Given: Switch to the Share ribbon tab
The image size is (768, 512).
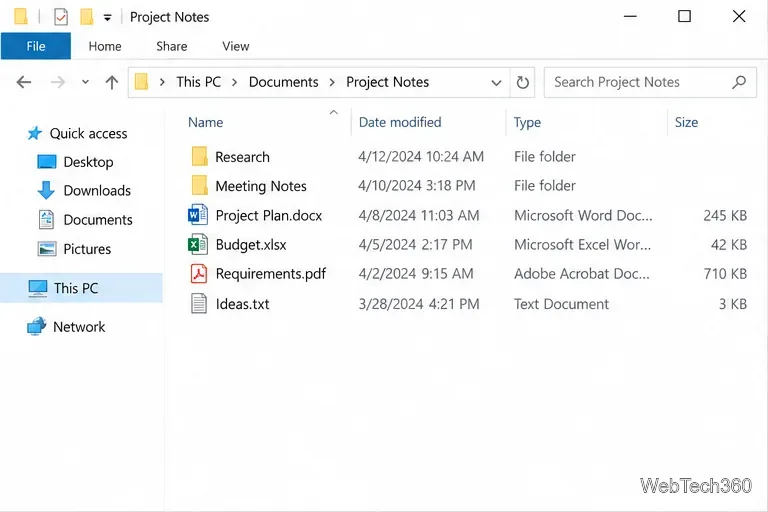Looking at the screenshot, I should tap(171, 46).
